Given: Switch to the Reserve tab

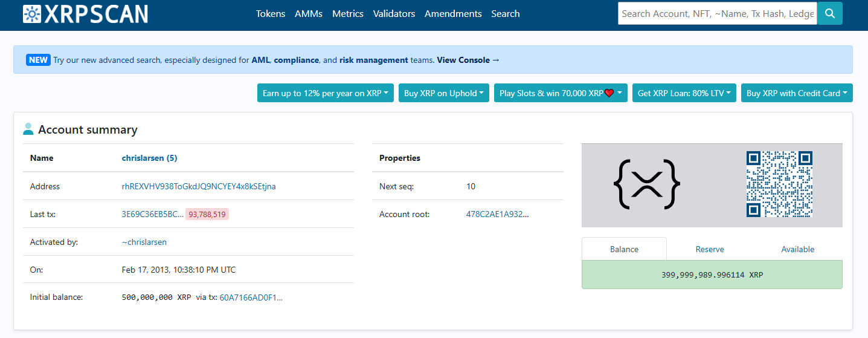Looking at the screenshot, I should [x=710, y=249].
